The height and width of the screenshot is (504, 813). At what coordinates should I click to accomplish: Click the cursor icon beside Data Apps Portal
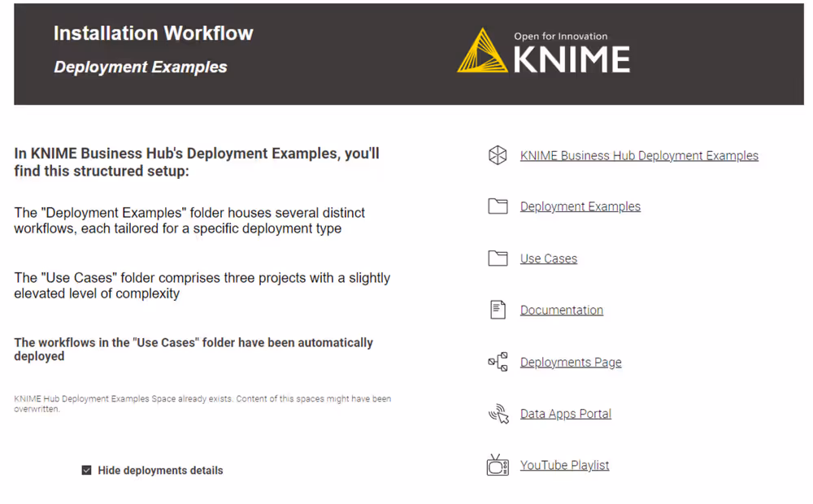498,414
